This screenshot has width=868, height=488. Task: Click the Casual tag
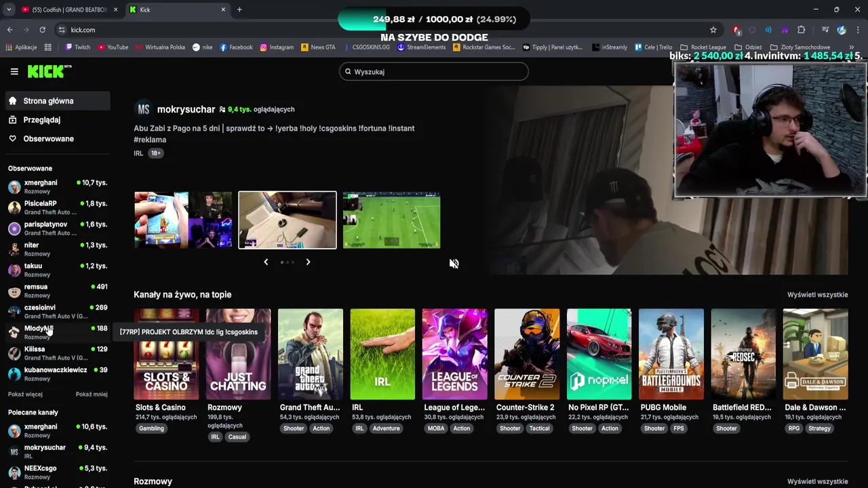(237, 437)
